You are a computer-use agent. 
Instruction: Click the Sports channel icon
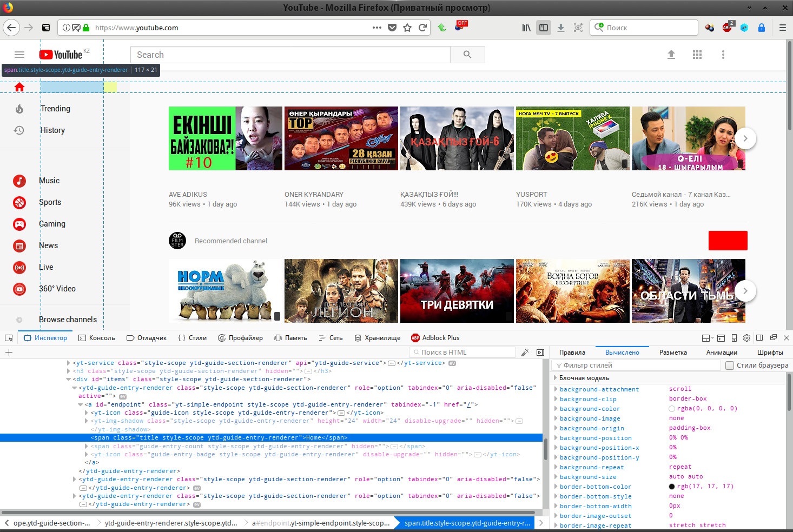coord(19,202)
